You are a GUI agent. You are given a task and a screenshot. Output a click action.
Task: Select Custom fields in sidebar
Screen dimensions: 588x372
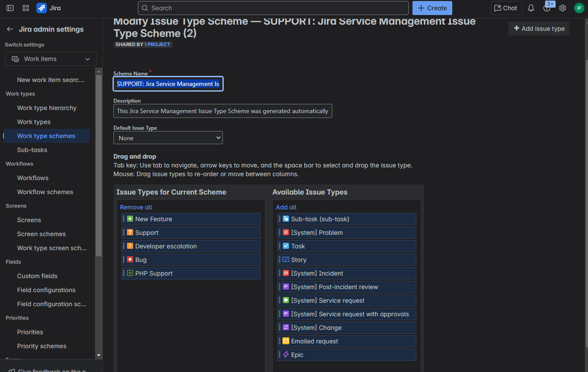(37, 276)
